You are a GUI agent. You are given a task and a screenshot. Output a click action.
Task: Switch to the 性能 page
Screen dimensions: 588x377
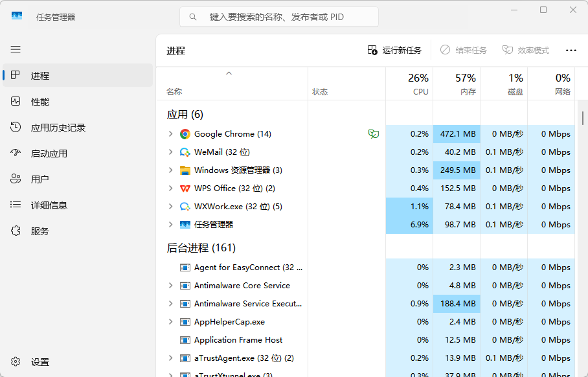pyautogui.click(x=40, y=102)
